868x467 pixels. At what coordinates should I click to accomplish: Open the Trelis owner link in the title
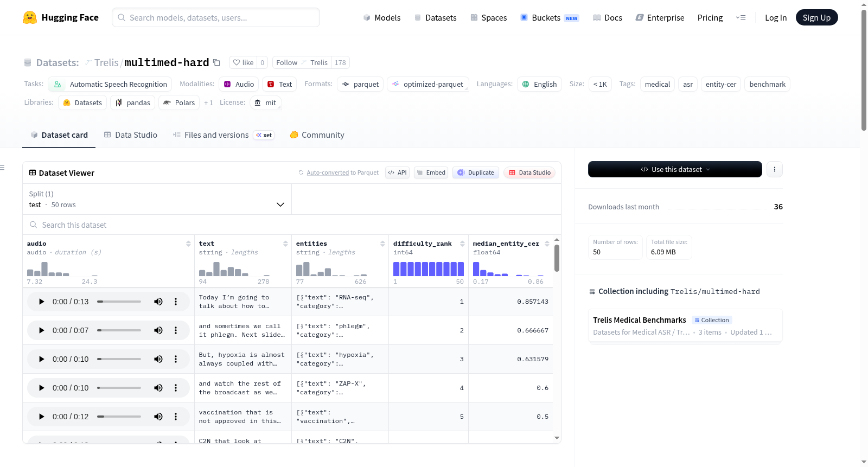[106, 62]
